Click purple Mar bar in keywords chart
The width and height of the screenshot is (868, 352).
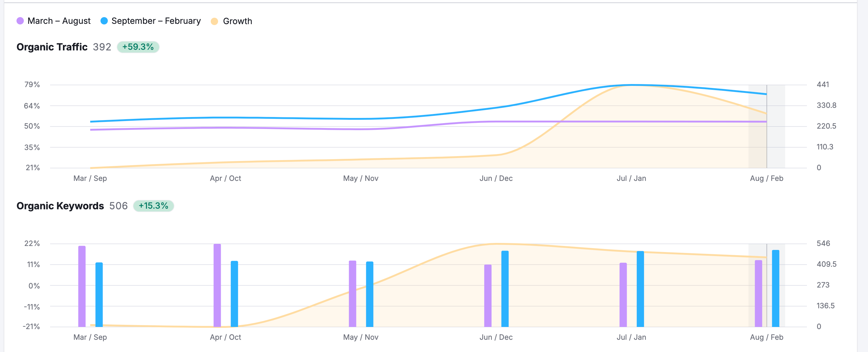pos(82,287)
